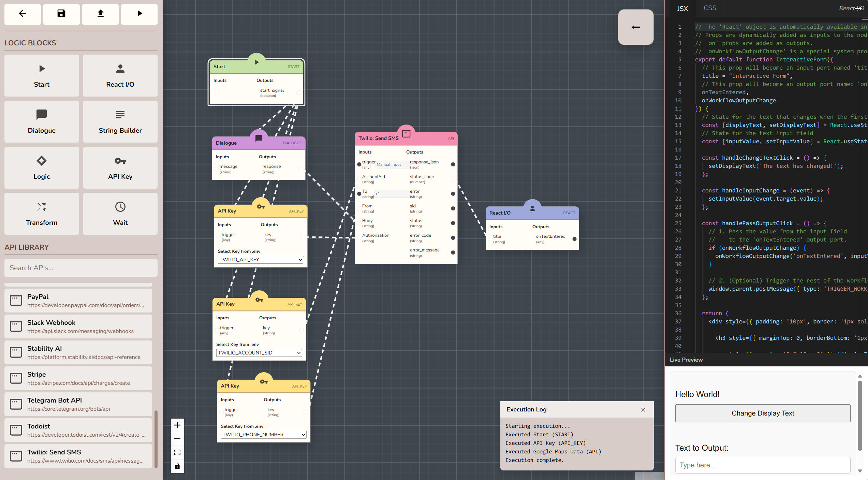This screenshot has height=480, width=868.
Task: Click the upload icon in top toolbar
Action: pyautogui.click(x=100, y=14)
